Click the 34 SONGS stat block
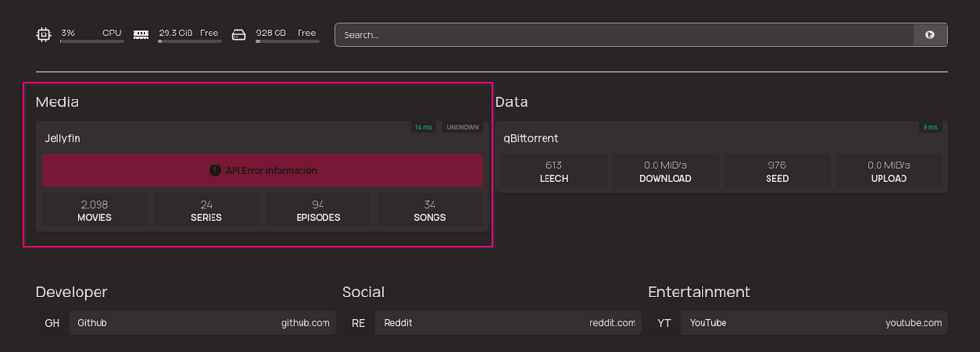980x352 pixels. click(x=430, y=209)
